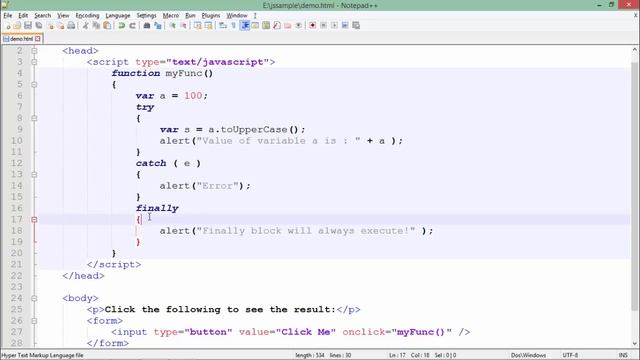Open the Settings menu
The width and height of the screenshot is (640, 360).
(x=146, y=16)
